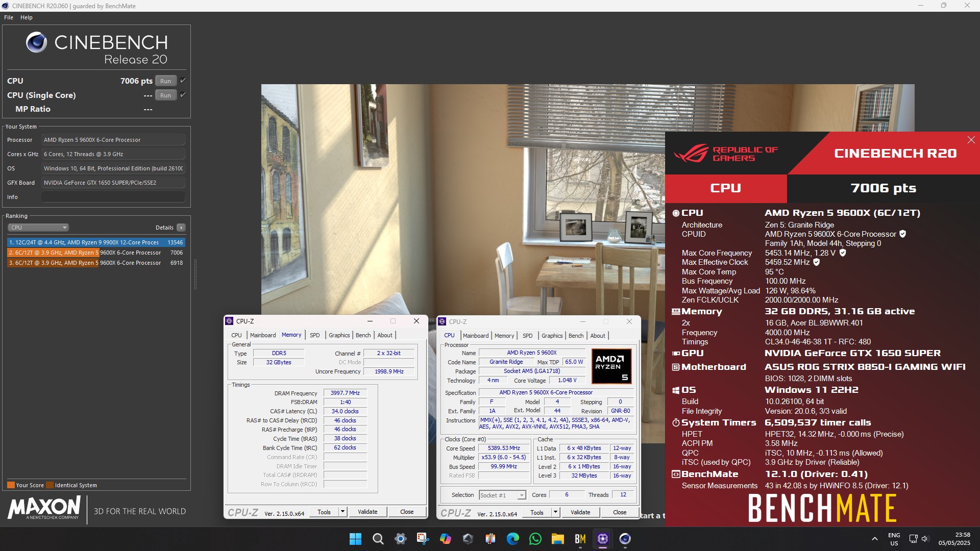Click shield beside Max Core Frequency
This screenshot has width=980, height=551.
point(843,253)
